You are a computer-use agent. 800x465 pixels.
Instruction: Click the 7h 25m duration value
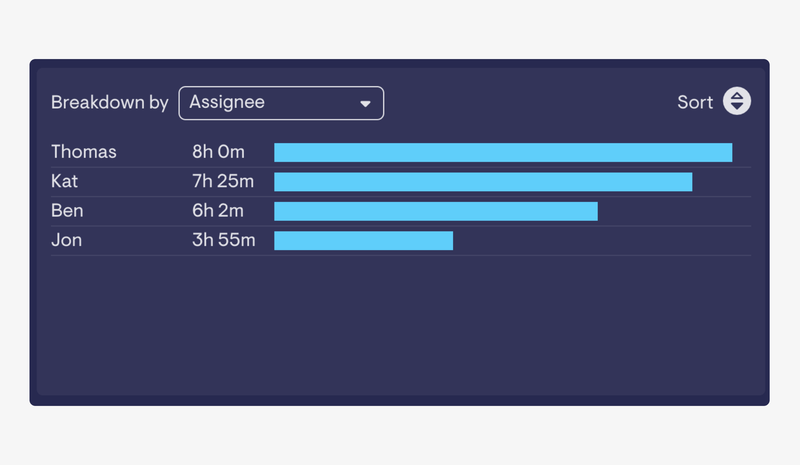pyautogui.click(x=223, y=181)
